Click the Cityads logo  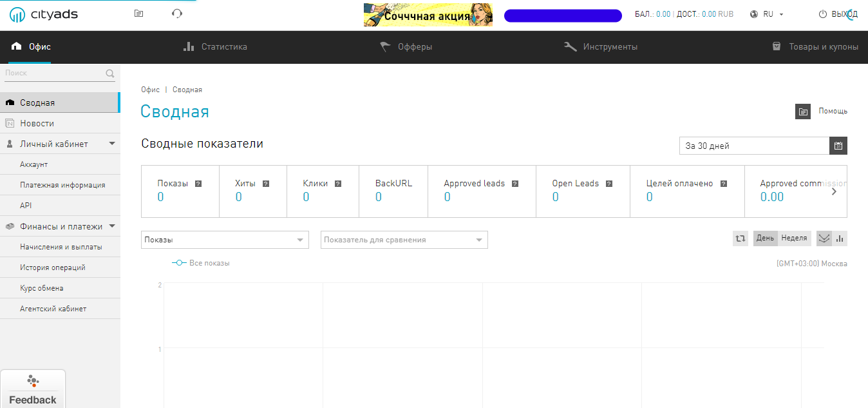pos(44,14)
